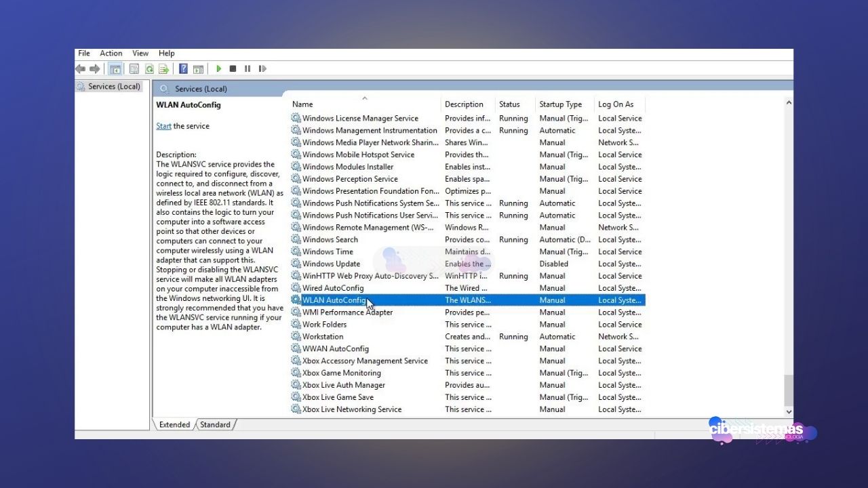Select WMI Performance Adapter service
Image resolution: width=868 pixels, height=488 pixels.
[x=467, y=312]
